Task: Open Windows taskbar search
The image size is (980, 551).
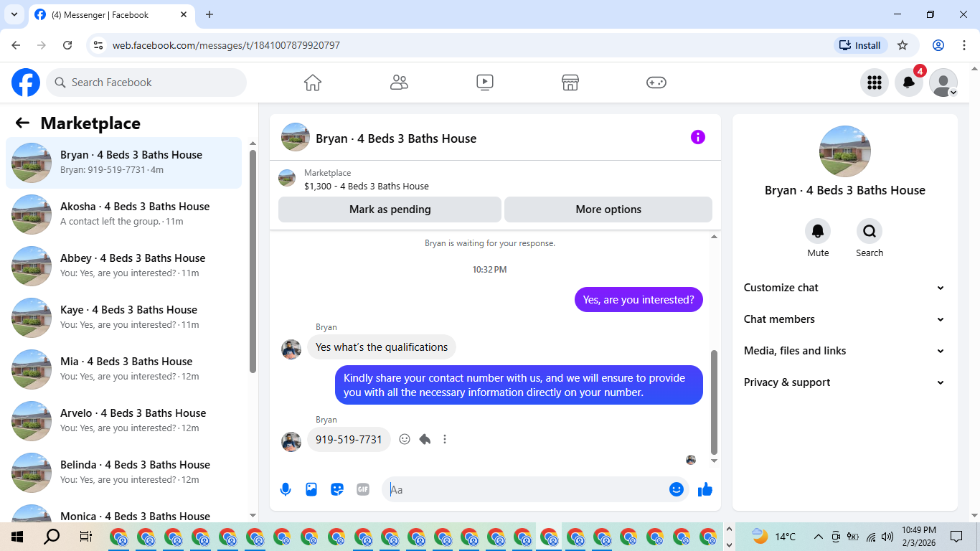Action: click(x=52, y=537)
